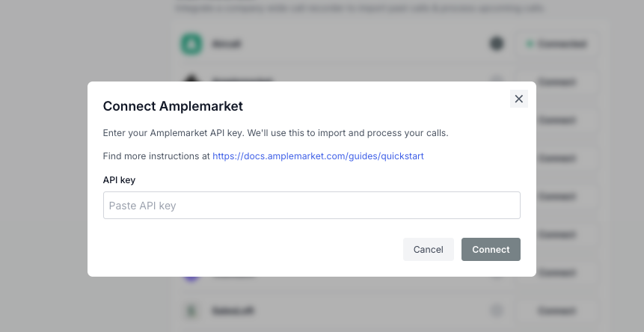This screenshot has width=644, height=332.
Task: Open the Salesloft row info icon
Action: click(497, 310)
